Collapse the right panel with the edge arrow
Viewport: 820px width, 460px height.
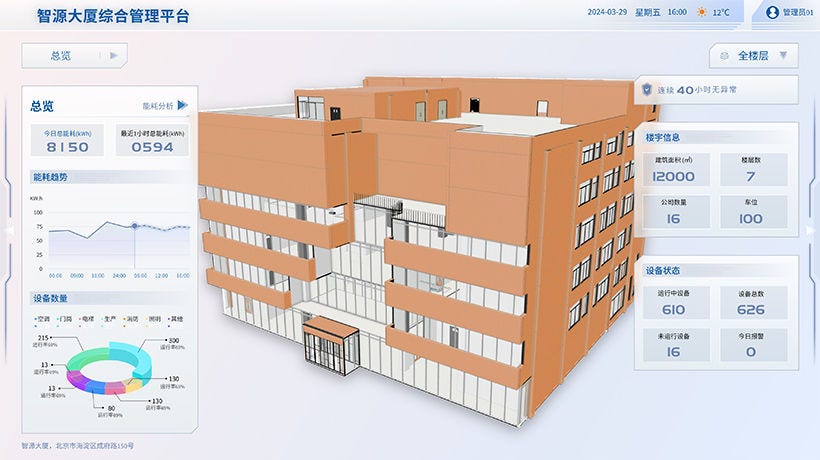811,230
